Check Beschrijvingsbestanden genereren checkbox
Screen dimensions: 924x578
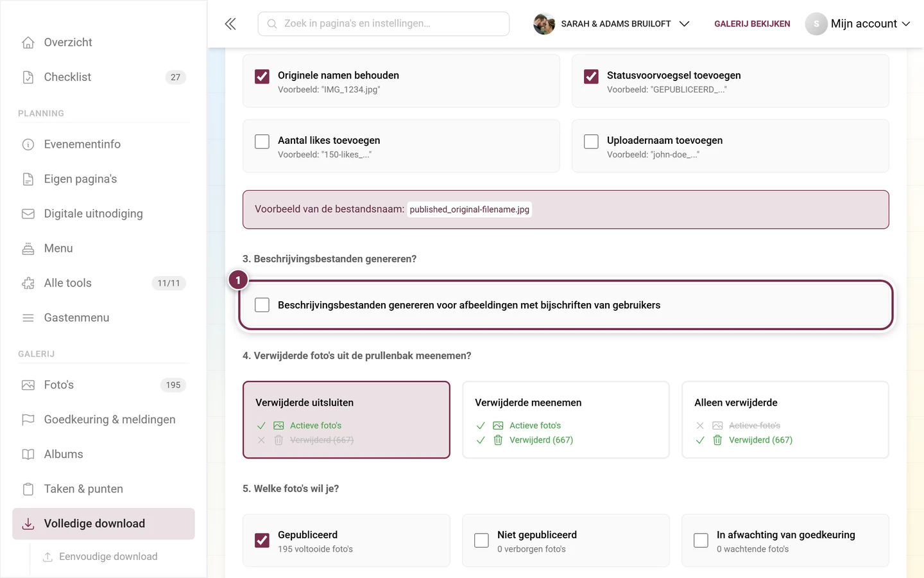pos(262,305)
